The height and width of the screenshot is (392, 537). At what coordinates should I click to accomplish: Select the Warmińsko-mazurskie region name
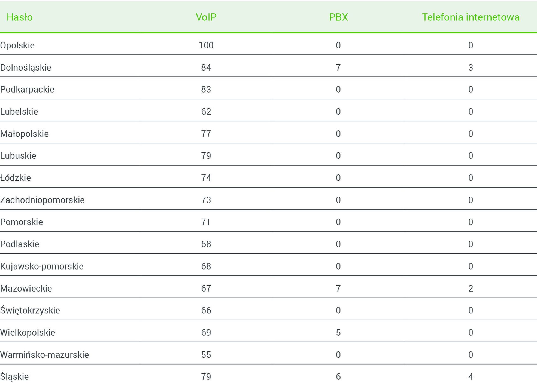44,355
